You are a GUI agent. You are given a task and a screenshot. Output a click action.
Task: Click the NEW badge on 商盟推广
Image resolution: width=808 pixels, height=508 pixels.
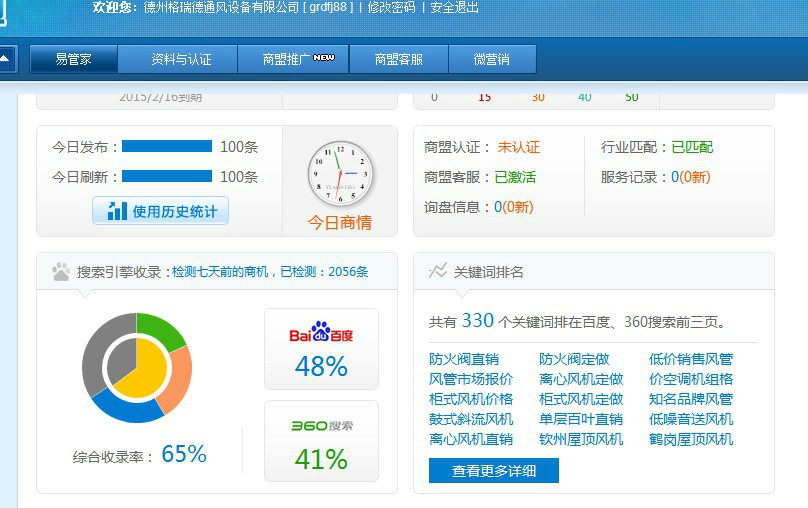323,58
